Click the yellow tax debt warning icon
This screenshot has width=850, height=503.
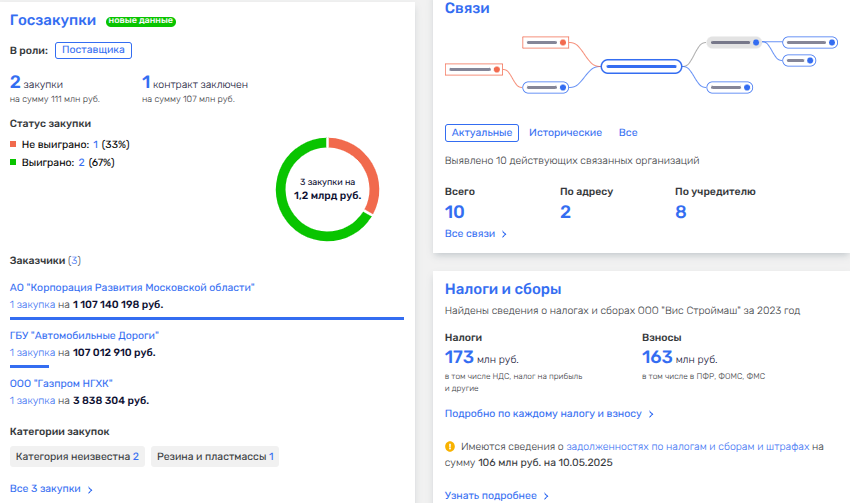point(451,448)
